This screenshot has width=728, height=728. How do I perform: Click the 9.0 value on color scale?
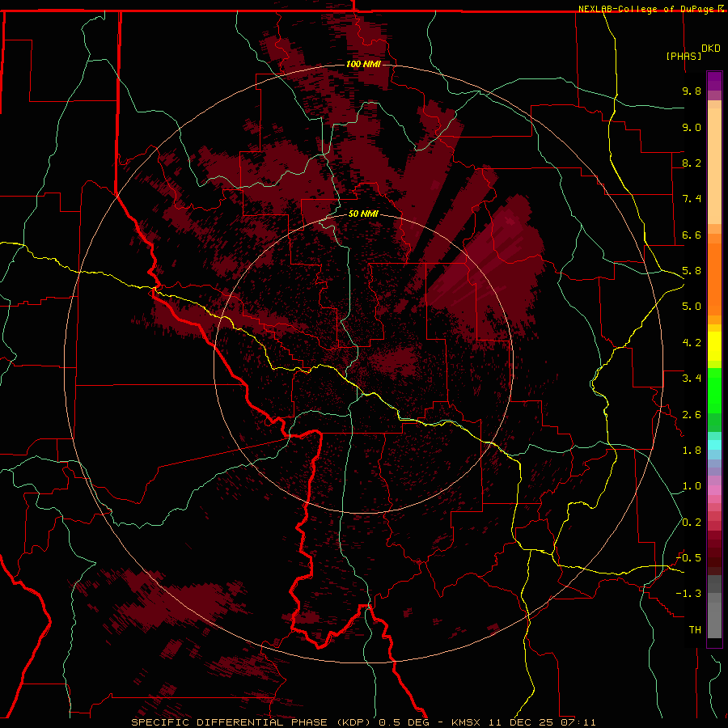click(692, 127)
